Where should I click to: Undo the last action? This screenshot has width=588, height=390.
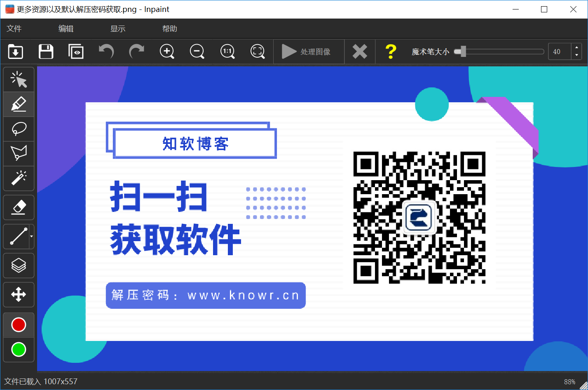[106, 52]
